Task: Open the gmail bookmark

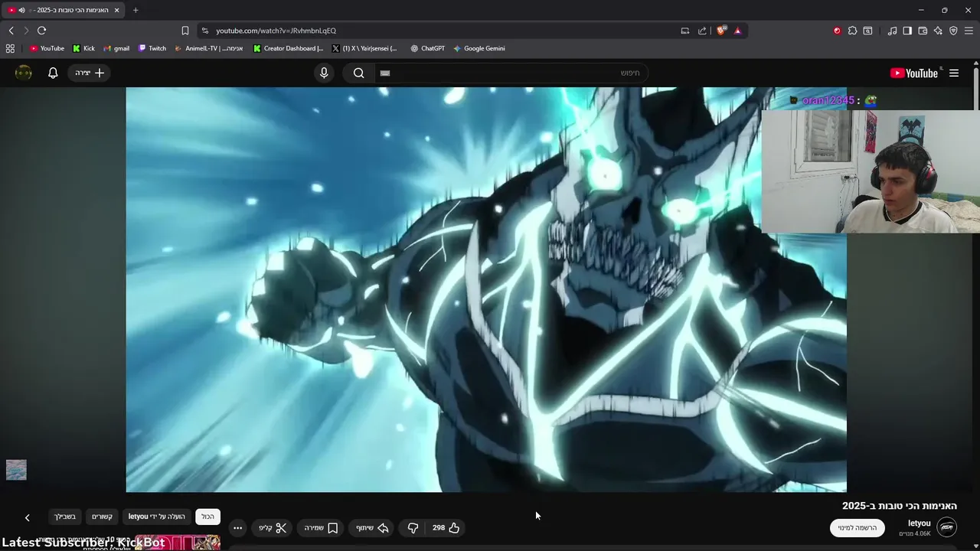Action: (116, 48)
